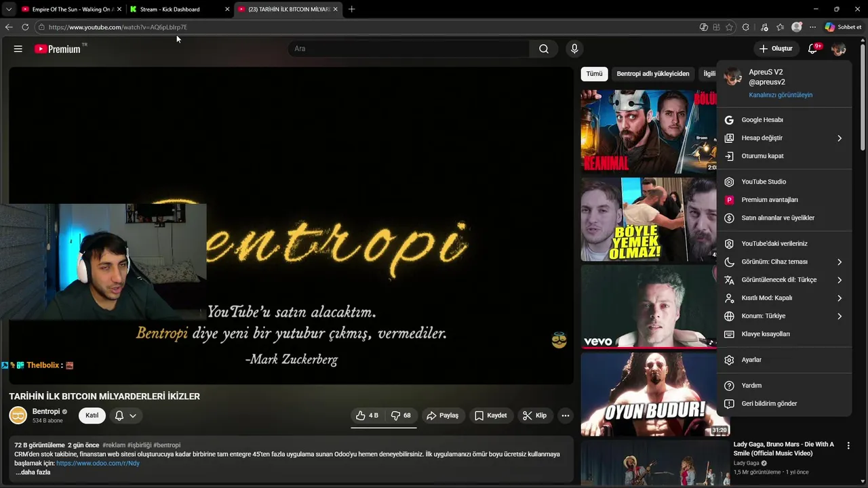Image resolution: width=868 pixels, height=488 pixels.
Task: Open Kanalınızı görüntüleyin link
Action: (781, 95)
